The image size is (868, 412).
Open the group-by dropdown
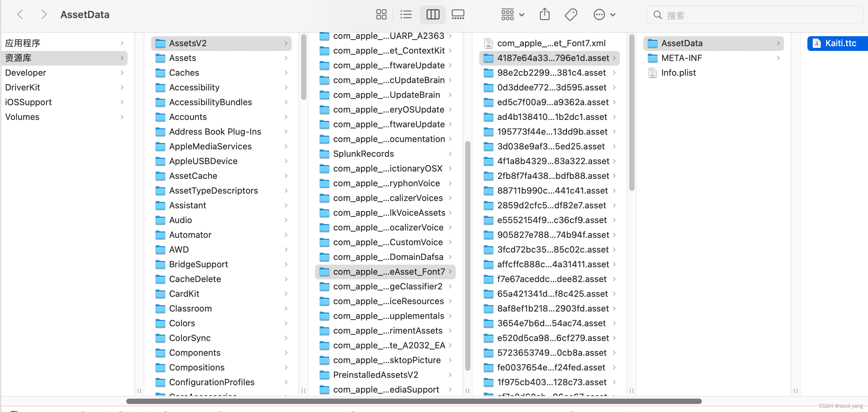click(x=512, y=14)
